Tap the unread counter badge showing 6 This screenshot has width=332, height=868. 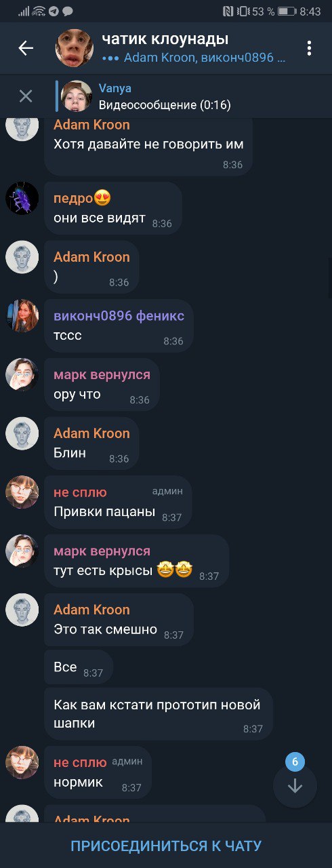(295, 762)
